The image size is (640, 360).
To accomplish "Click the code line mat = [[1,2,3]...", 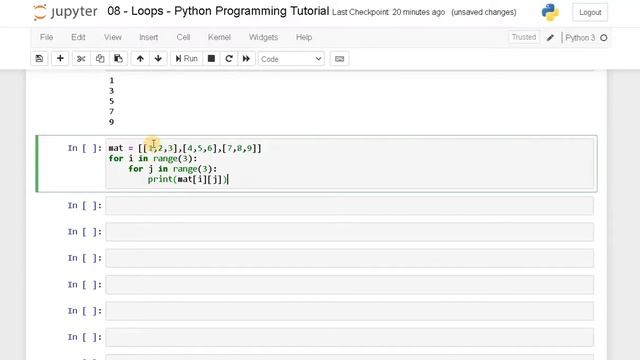I will (x=185, y=148).
